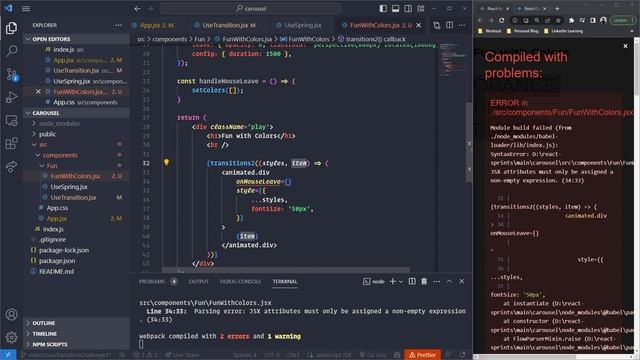Image resolution: width=640 pixels, height=360 pixels.
Task: Open the Explorer view in activity bar
Action: coord(11,28)
